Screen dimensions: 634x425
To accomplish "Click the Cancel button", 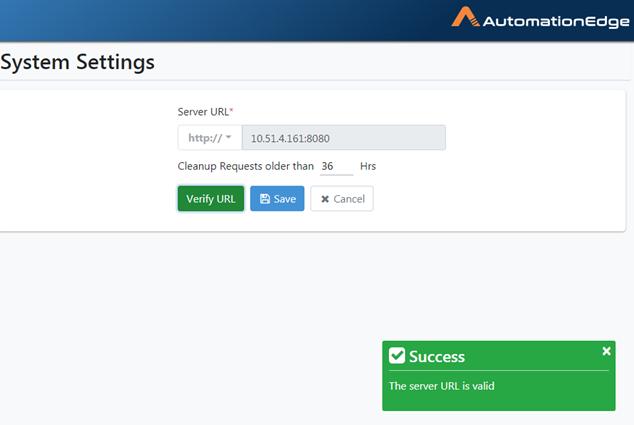I will click(x=342, y=199).
